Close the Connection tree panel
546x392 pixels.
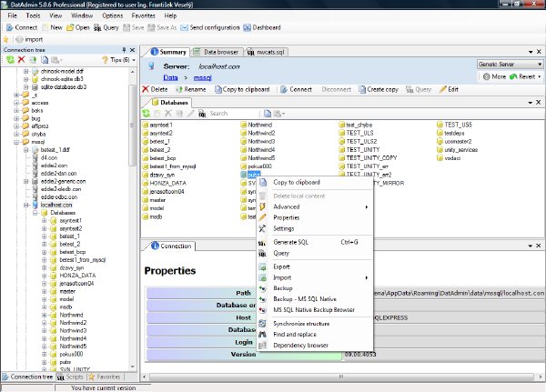tap(132, 50)
